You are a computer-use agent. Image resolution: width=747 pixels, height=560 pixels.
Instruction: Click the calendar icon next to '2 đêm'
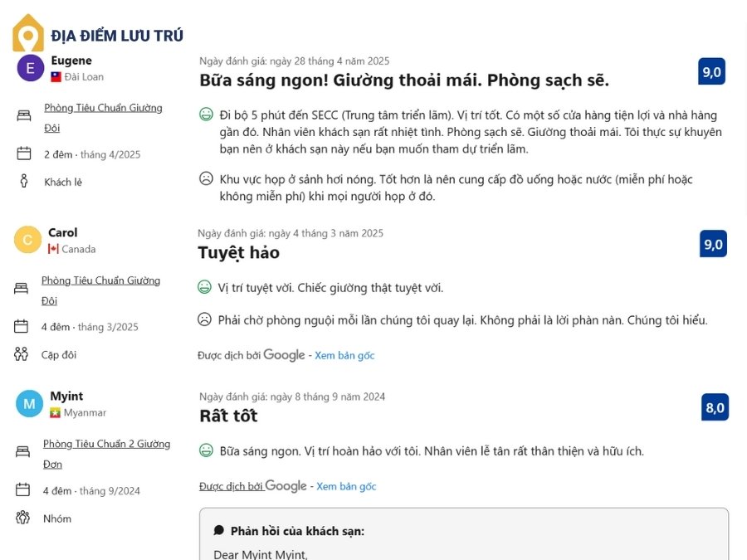23,153
